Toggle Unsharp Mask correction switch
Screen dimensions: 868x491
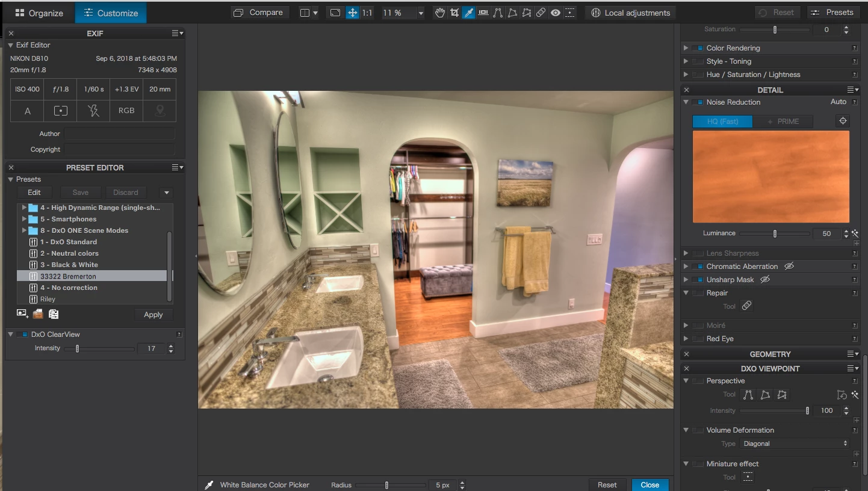point(698,280)
